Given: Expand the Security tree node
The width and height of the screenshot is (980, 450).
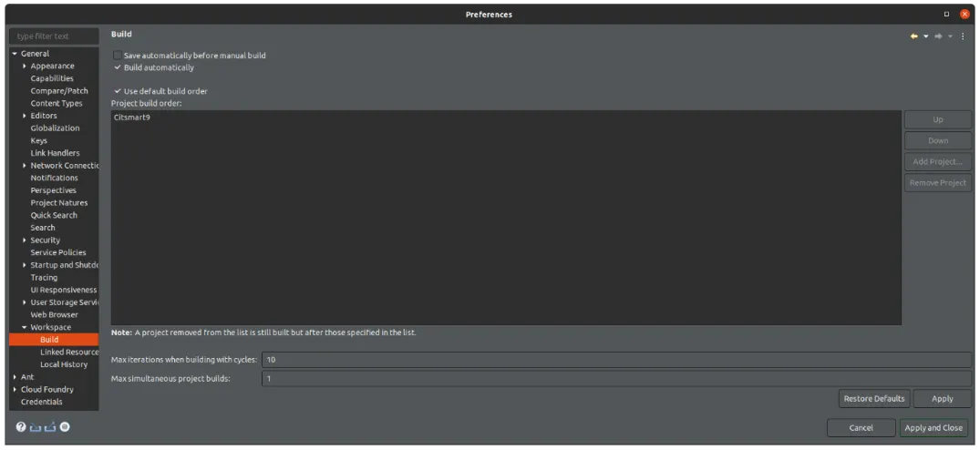Looking at the screenshot, I should (25, 240).
